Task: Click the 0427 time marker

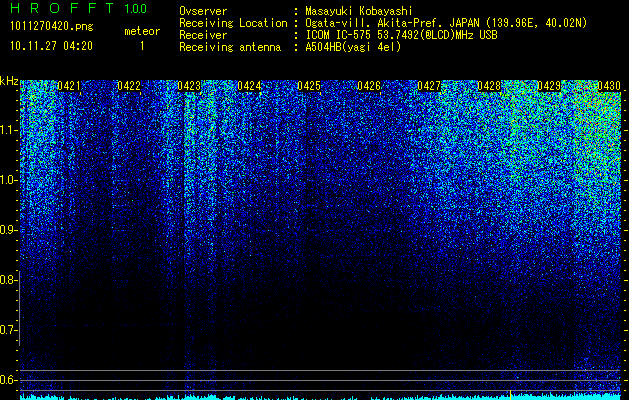Action: pos(429,86)
